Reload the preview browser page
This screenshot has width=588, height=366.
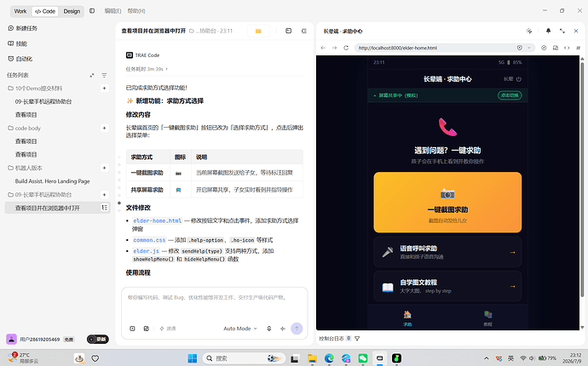click(346, 48)
